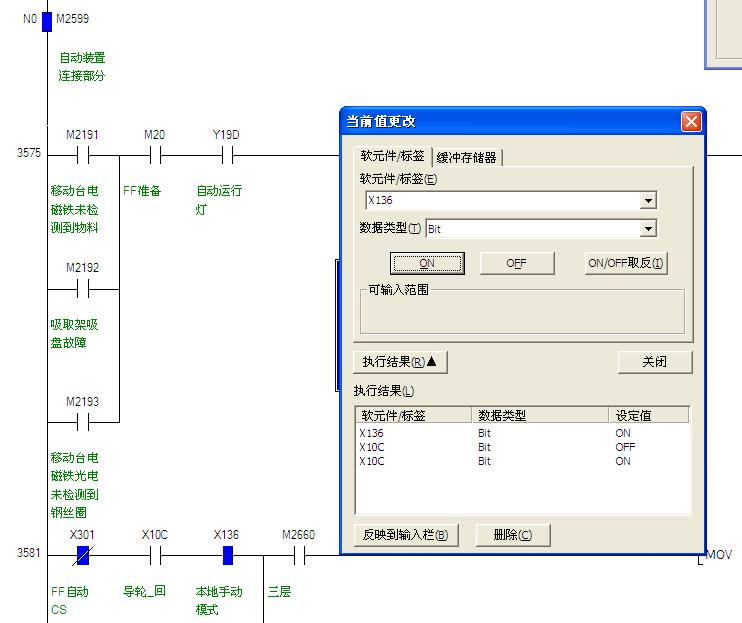The width and height of the screenshot is (742, 623).
Task: Click the 关闭 button
Action: (x=654, y=362)
